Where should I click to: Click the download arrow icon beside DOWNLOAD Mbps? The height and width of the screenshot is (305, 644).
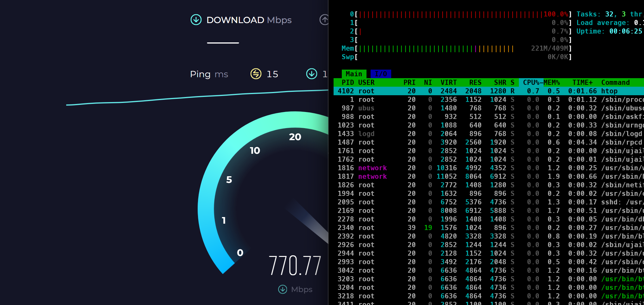(x=196, y=20)
